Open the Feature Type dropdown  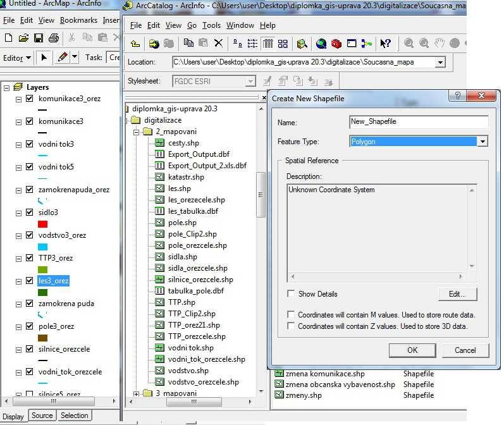482,142
